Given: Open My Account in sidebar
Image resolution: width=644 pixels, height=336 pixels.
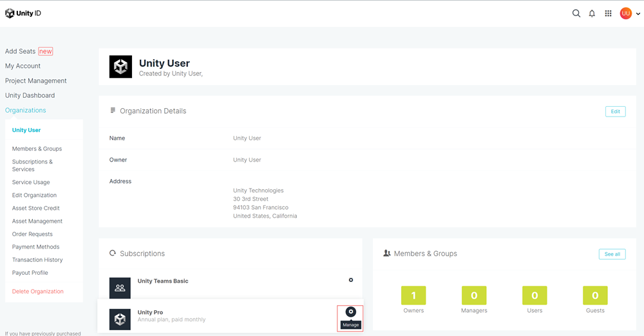Looking at the screenshot, I should pos(23,66).
